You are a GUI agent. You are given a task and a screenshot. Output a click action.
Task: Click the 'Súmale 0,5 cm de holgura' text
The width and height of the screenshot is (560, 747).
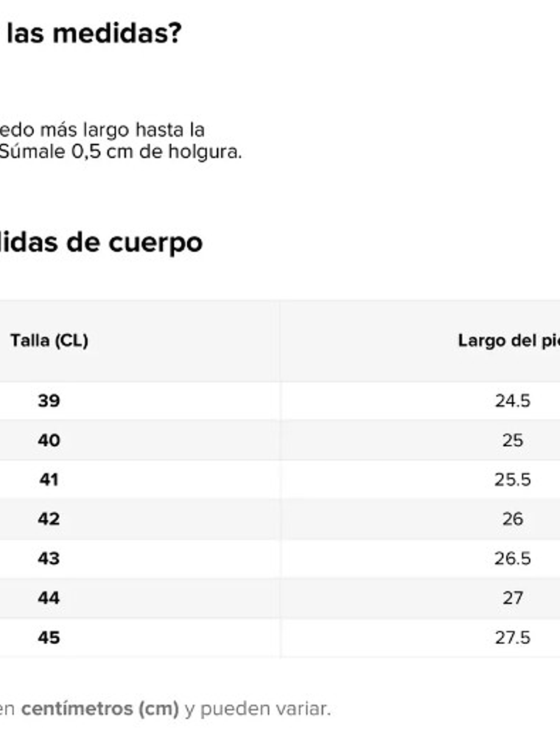120,153
